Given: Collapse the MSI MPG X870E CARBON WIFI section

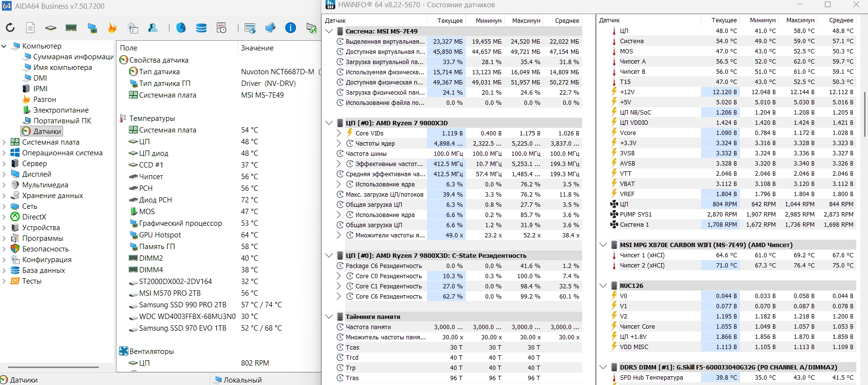Looking at the screenshot, I should click(603, 245).
